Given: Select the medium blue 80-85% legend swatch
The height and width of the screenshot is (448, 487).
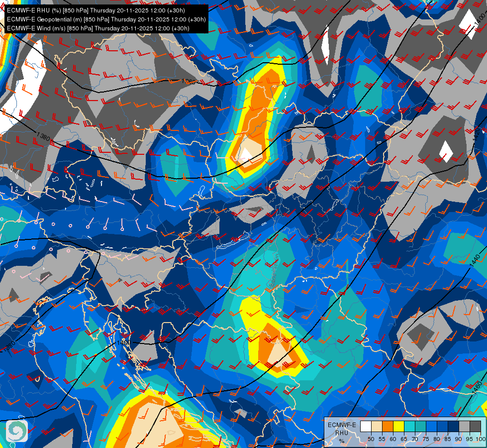Looking at the screenshot, I should tap(443, 426).
